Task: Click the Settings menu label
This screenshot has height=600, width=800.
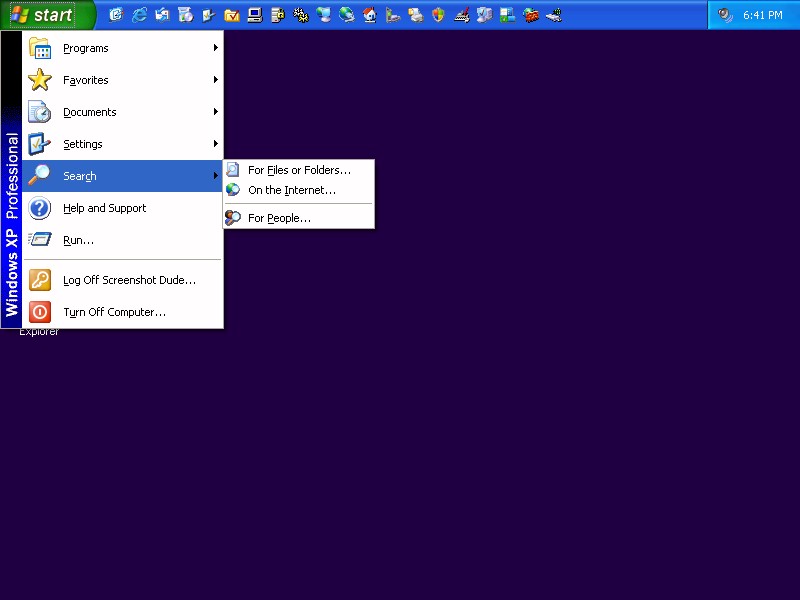Action: coord(83,144)
